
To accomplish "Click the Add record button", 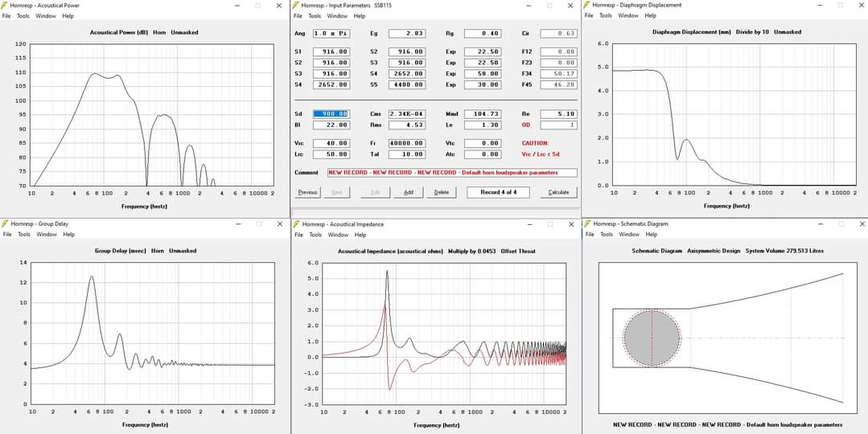I will click(x=409, y=192).
